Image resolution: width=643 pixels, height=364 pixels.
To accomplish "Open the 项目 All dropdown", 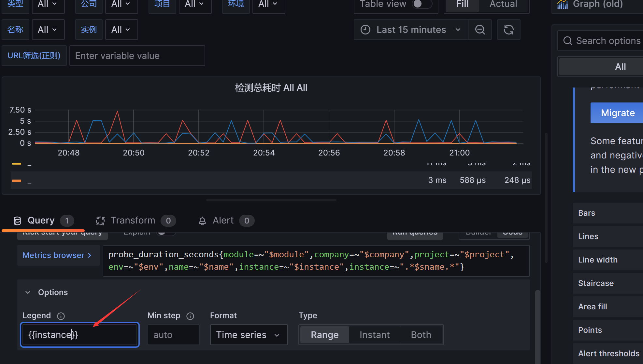I will click(195, 4).
